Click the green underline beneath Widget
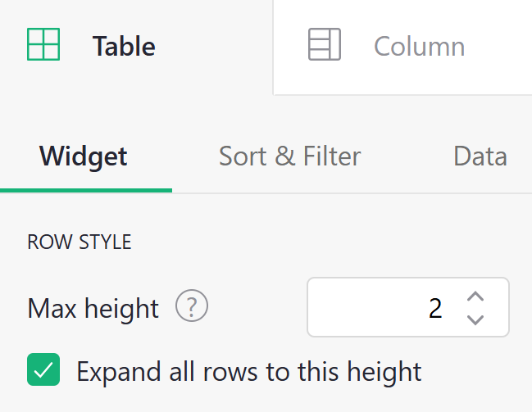Image resolution: width=532 pixels, height=412 pixels. tap(86, 190)
